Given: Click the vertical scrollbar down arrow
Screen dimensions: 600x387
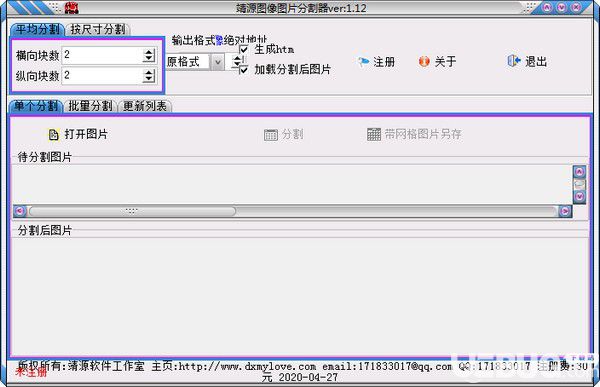Looking at the screenshot, I should tap(579, 197).
